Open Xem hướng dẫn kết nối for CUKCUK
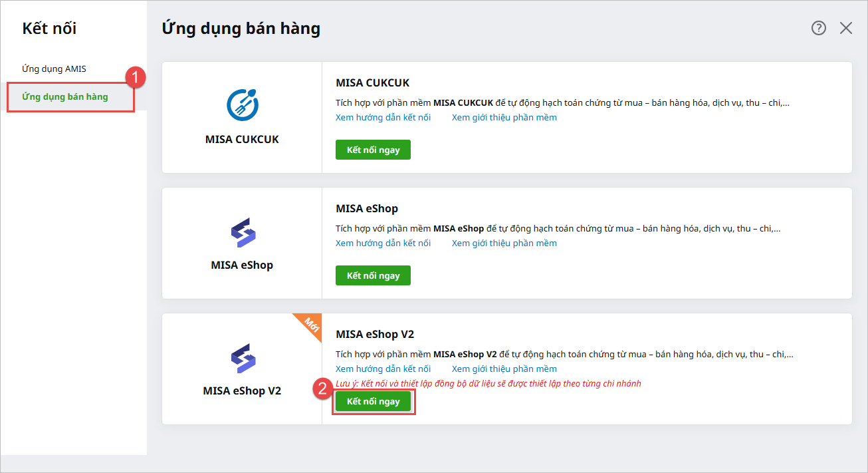 tap(383, 118)
